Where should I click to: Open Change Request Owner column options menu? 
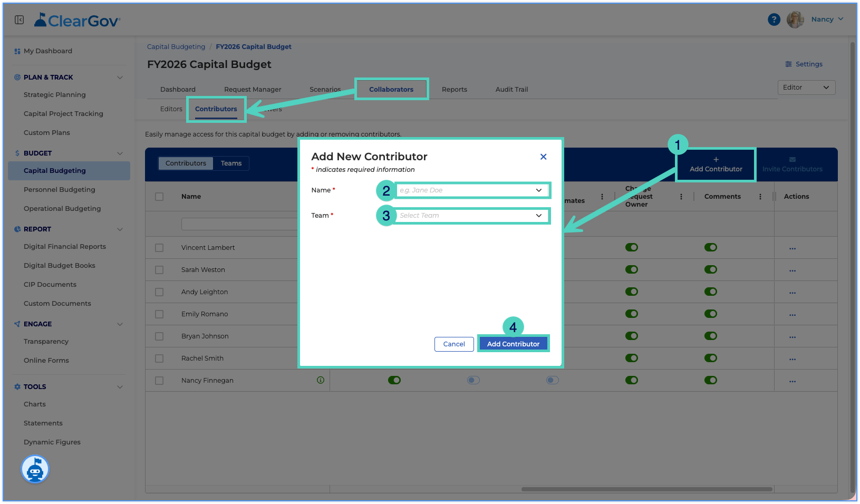[681, 197]
